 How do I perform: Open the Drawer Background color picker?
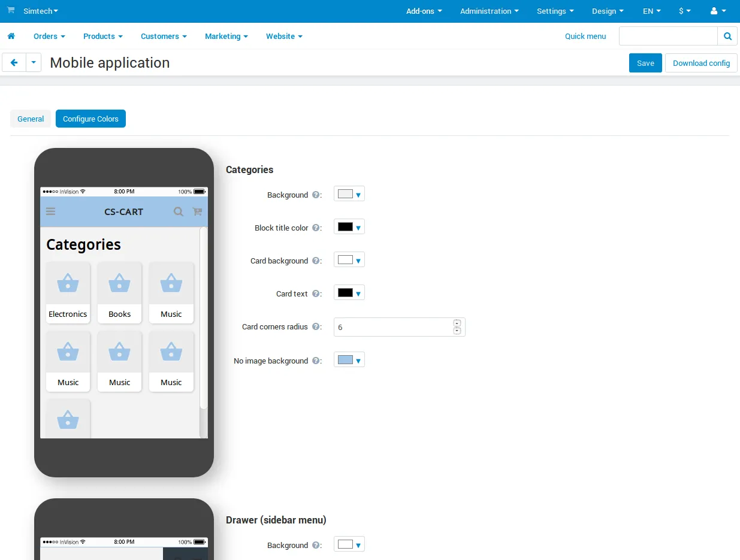click(x=349, y=544)
